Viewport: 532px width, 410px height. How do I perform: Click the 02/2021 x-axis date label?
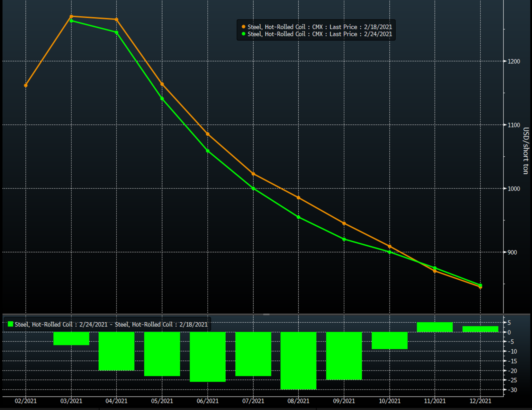pyautogui.click(x=26, y=401)
